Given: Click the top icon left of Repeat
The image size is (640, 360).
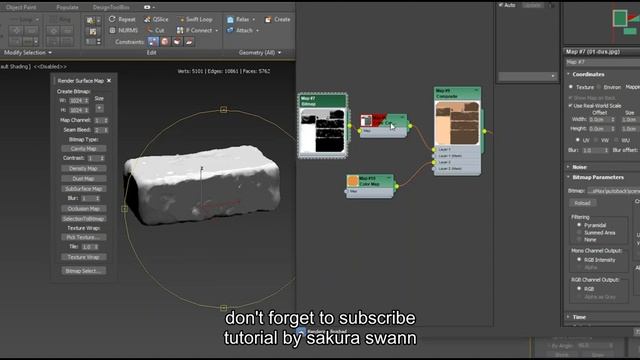Looking at the screenshot, I should (x=91, y=20).
